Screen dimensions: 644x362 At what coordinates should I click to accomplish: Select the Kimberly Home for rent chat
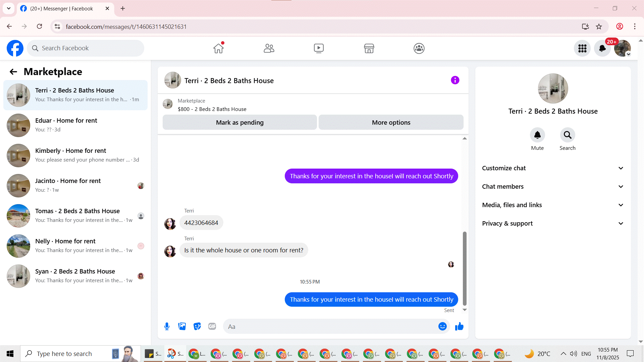(75, 155)
